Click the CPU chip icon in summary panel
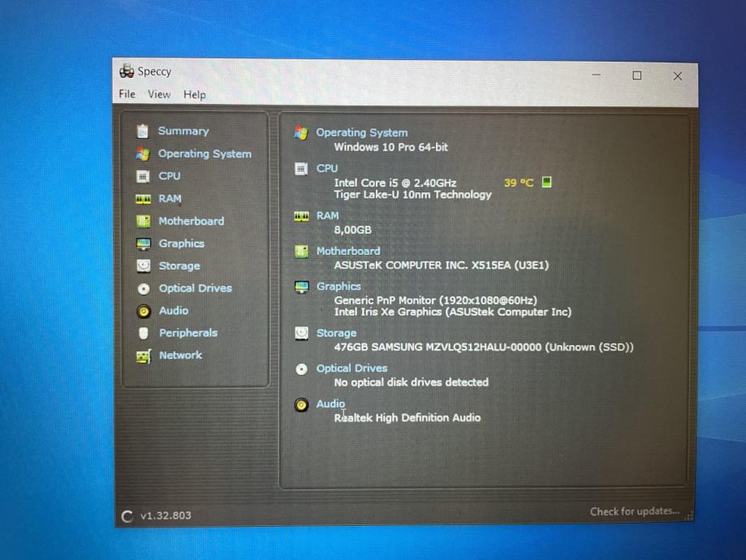The width and height of the screenshot is (746, 560). tap(301, 169)
